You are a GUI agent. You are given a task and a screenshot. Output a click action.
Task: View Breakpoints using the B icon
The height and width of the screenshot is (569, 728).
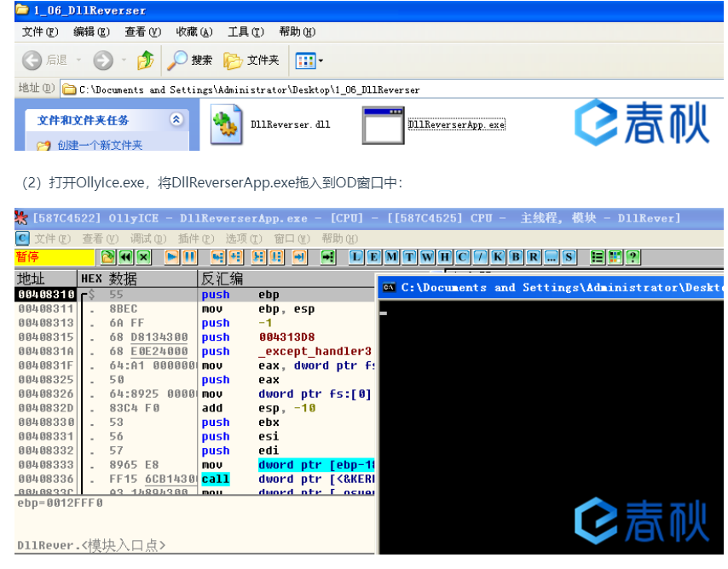(x=516, y=256)
